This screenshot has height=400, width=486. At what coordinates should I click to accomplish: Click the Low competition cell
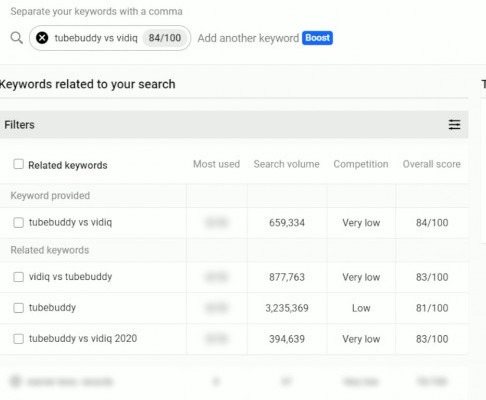click(x=361, y=308)
